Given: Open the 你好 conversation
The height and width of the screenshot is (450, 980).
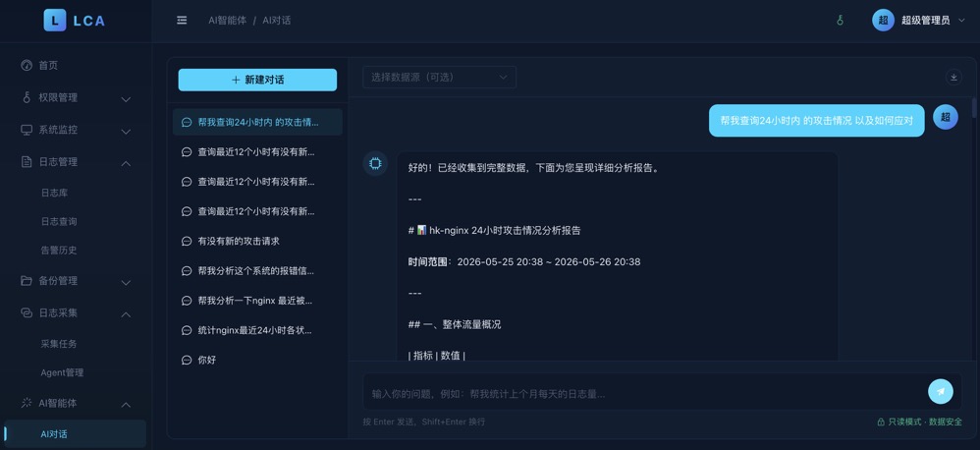Looking at the screenshot, I should point(257,360).
